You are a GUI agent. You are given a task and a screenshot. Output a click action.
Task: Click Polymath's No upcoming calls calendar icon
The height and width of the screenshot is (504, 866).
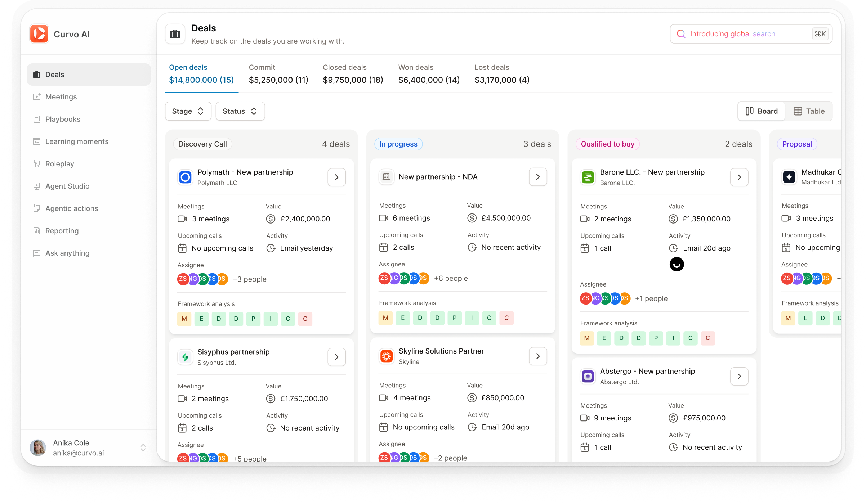coord(182,248)
